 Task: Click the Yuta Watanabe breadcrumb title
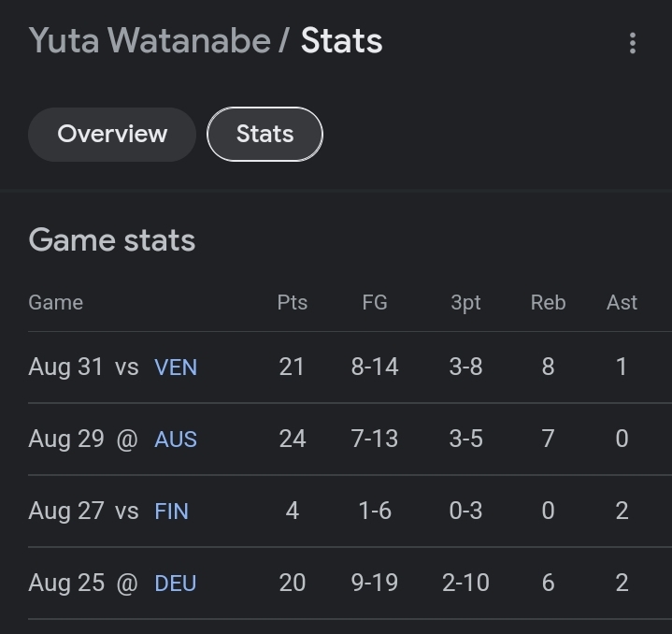(150, 41)
